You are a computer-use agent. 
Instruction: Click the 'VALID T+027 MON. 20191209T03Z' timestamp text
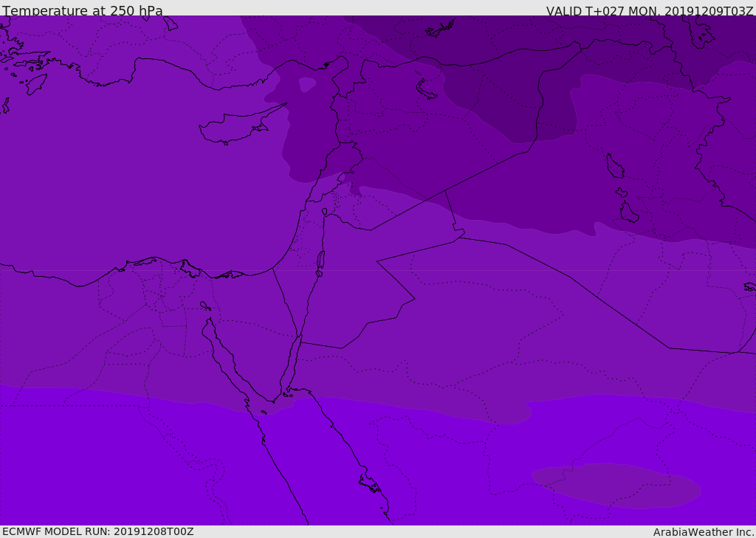pyautogui.click(x=650, y=11)
